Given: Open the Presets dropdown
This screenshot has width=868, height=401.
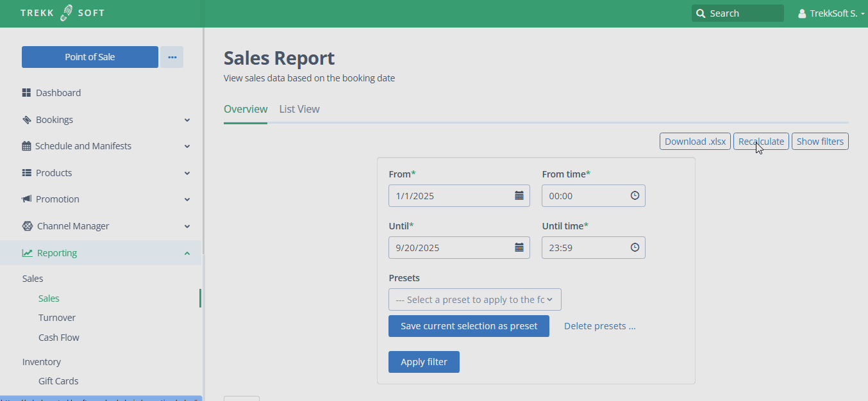Looking at the screenshot, I should pos(474,300).
